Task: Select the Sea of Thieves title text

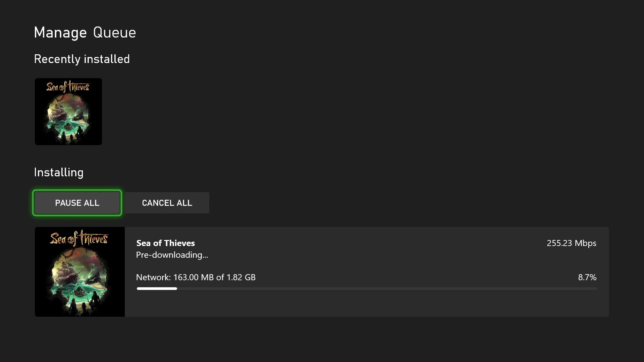Action: click(165, 243)
